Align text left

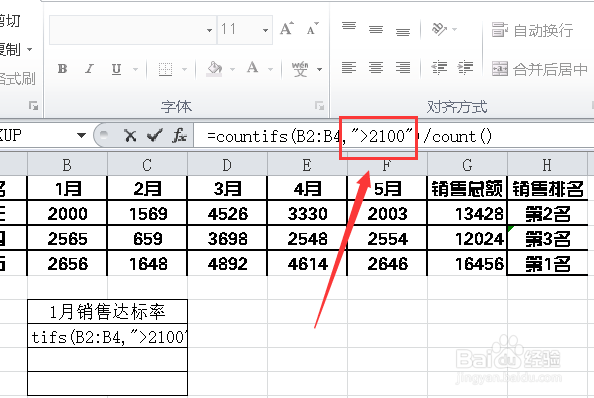click(349, 68)
